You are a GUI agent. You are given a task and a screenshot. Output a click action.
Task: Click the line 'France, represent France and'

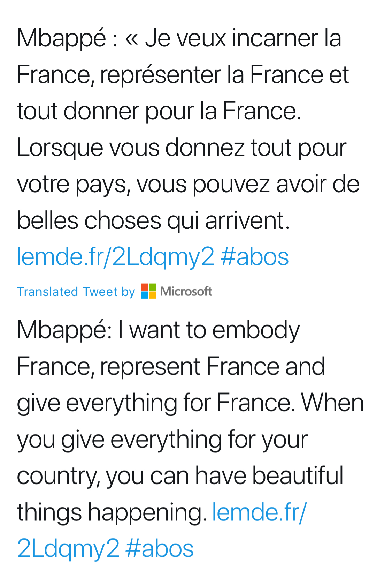point(171,366)
